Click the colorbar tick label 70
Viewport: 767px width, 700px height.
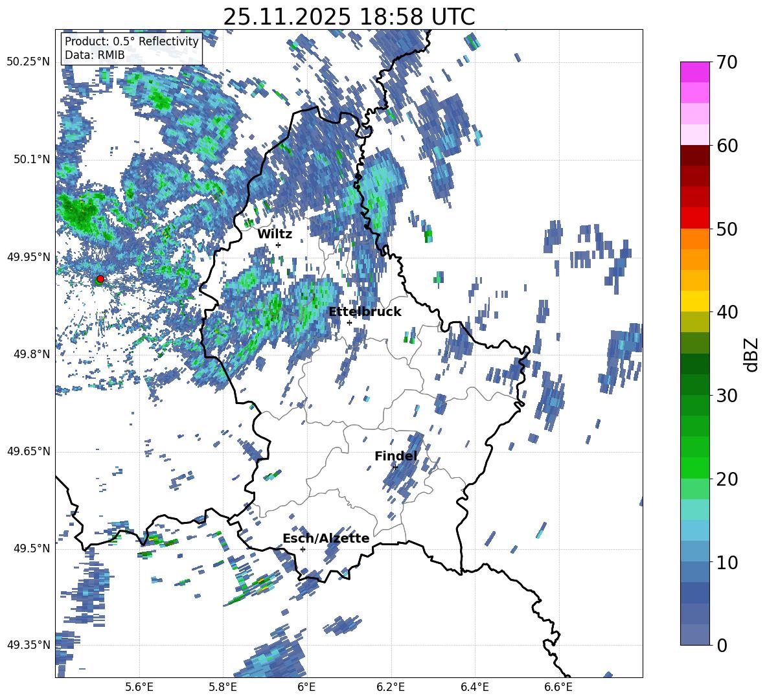coord(727,63)
